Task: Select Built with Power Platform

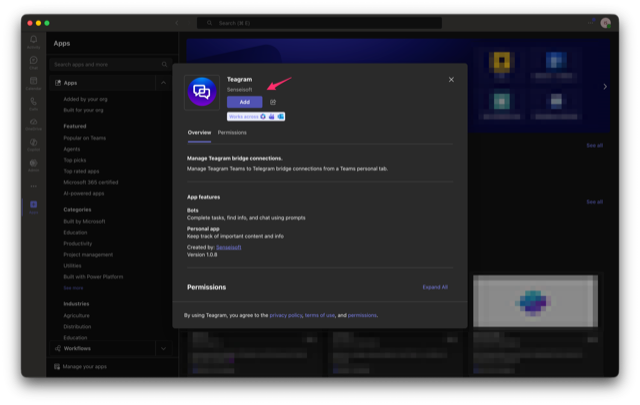Action: [93, 276]
